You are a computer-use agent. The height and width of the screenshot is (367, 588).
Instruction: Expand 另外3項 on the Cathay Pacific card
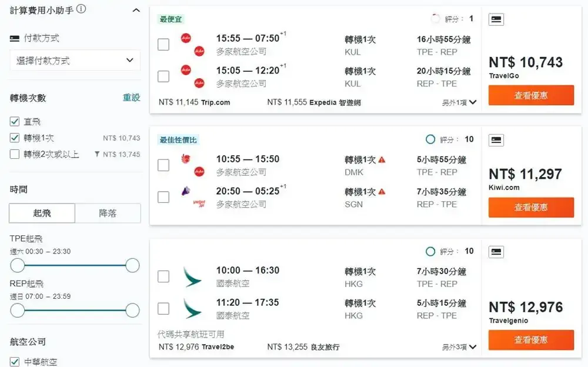(x=456, y=347)
